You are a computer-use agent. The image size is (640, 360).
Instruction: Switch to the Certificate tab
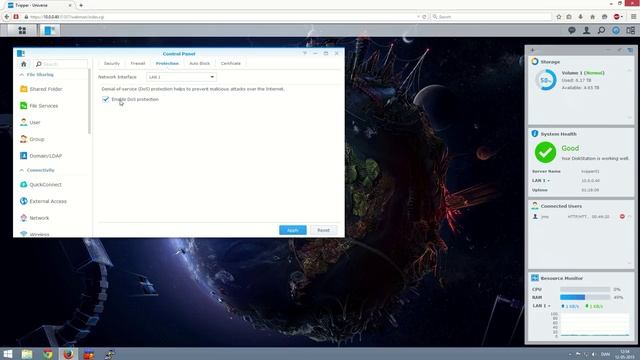pyautogui.click(x=231, y=64)
